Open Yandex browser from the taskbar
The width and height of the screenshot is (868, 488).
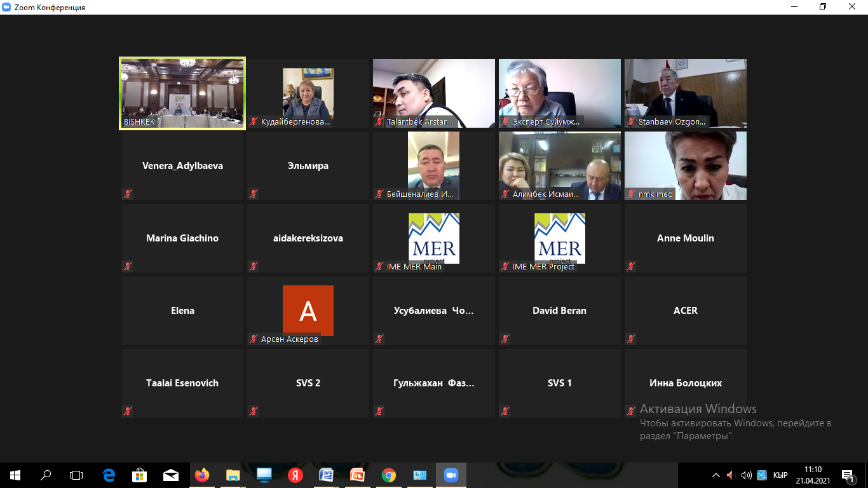(295, 475)
